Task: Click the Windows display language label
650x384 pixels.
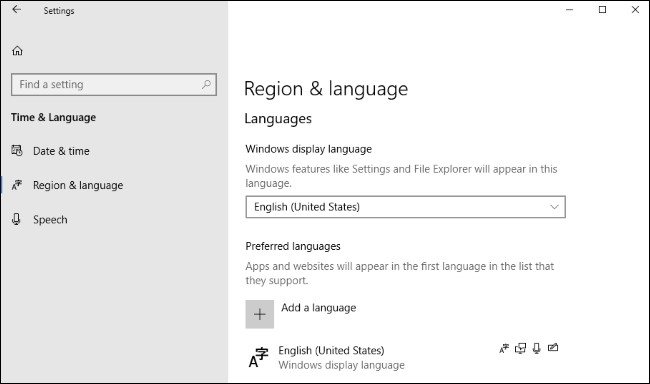Action: (308, 149)
